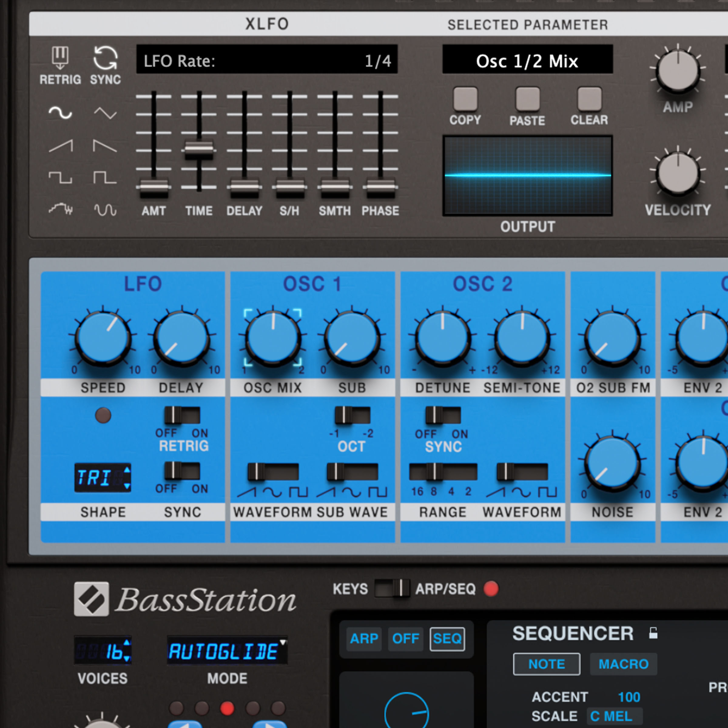The image size is (728, 728).
Task: Switch to the Macro sequencer tab
Action: 623,664
